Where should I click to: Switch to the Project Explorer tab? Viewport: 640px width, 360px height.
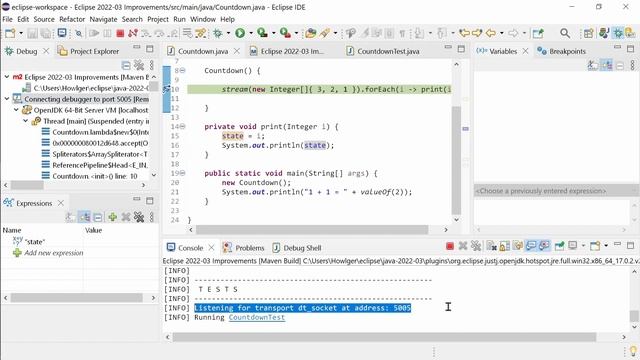[89, 51]
